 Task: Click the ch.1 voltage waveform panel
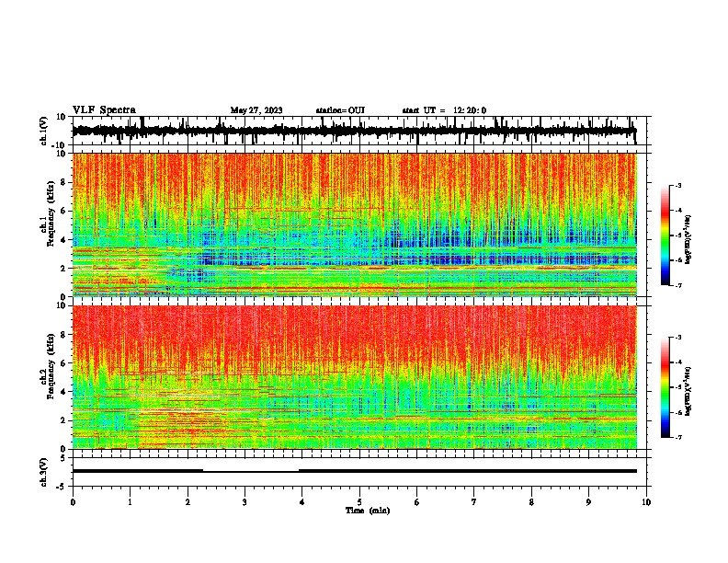pos(359,131)
